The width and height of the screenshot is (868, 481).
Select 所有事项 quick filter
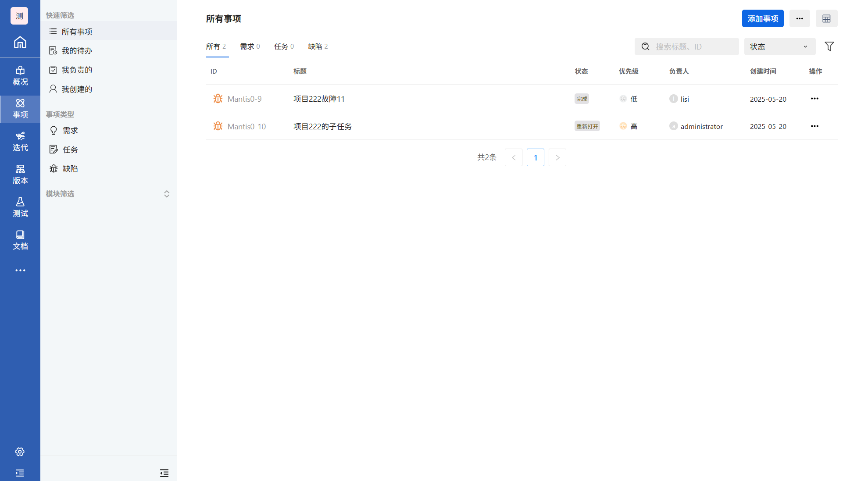coord(109,32)
